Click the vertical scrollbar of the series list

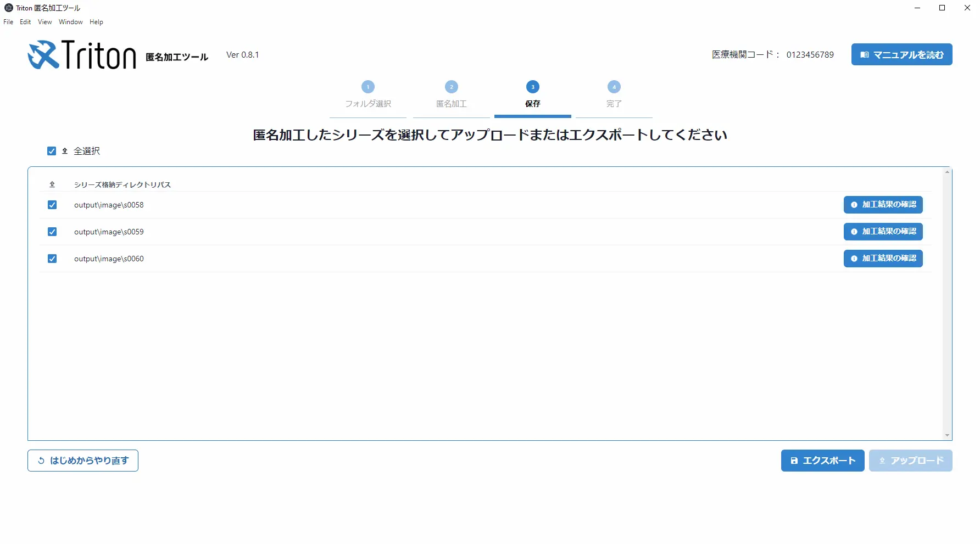[x=947, y=302]
